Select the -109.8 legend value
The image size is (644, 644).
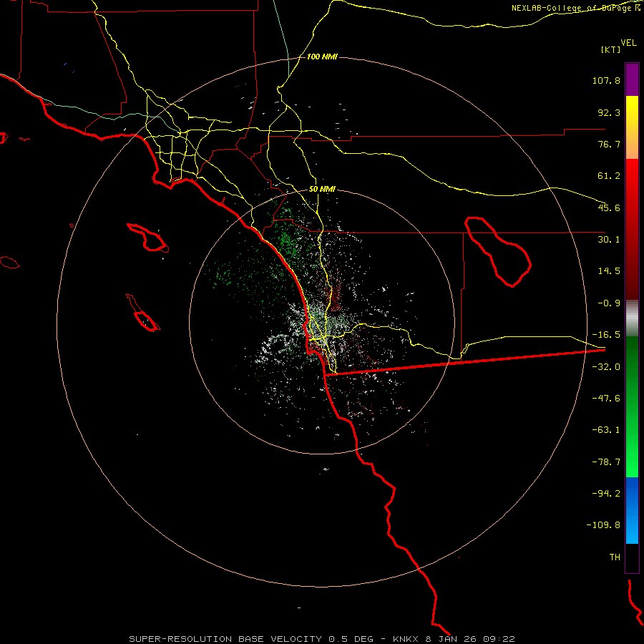[x=603, y=525]
